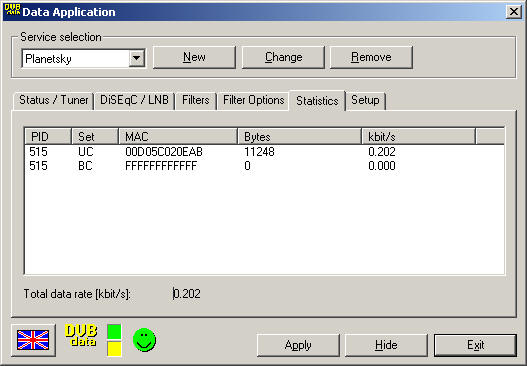Screen dimensions: 527x366
Task: Click the Apply button
Action: [298, 345]
